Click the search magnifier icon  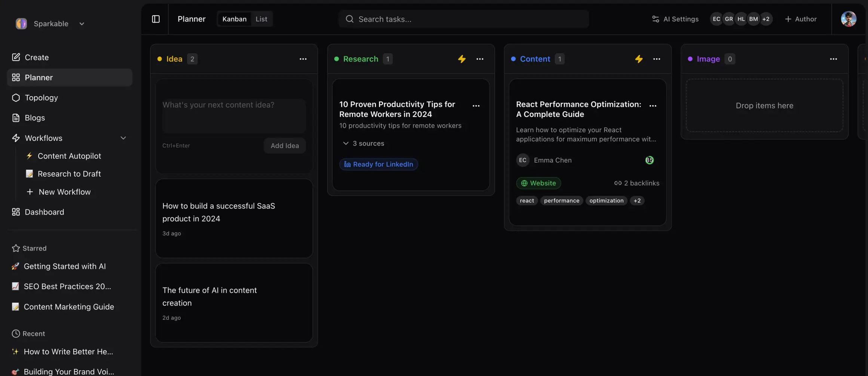point(349,19)
